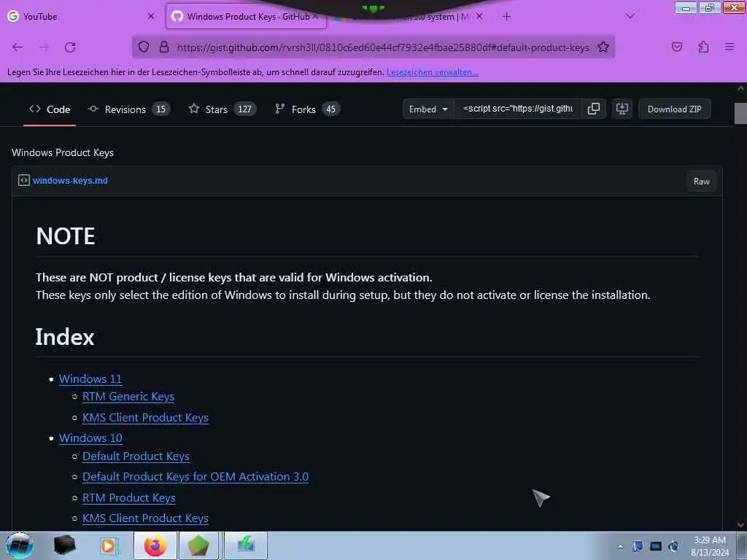The image size is (747, 560).
Task: Copy the embed script to clipboard
Action: tap(594, 109)
